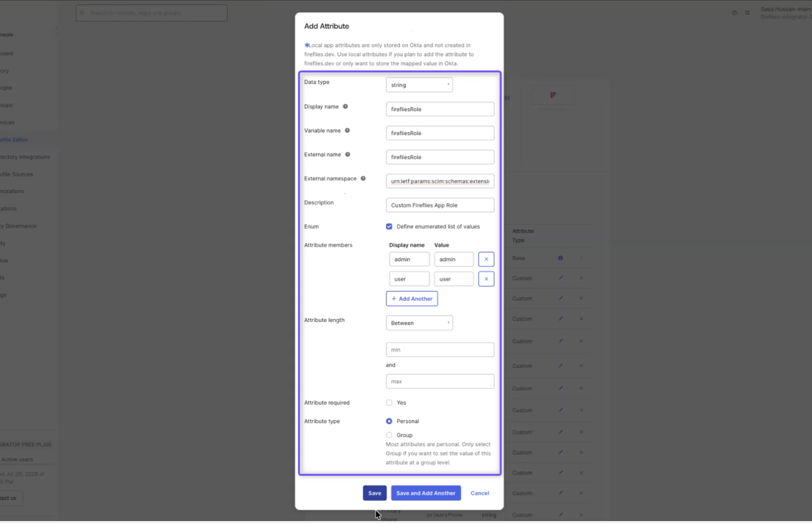Open Directory Integrations in the sidebar

point(25,157)
